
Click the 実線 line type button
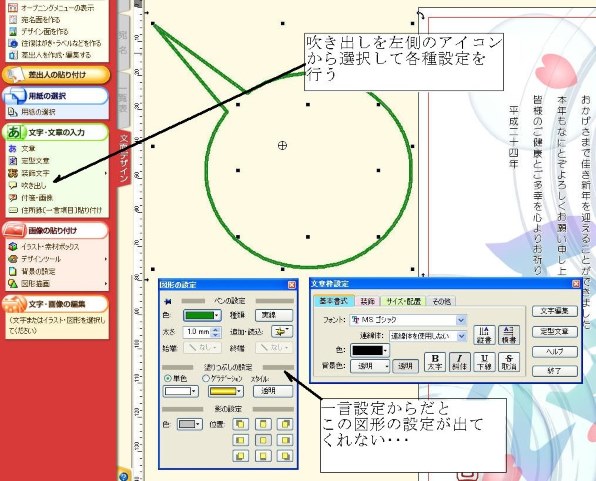pos(274,315)
